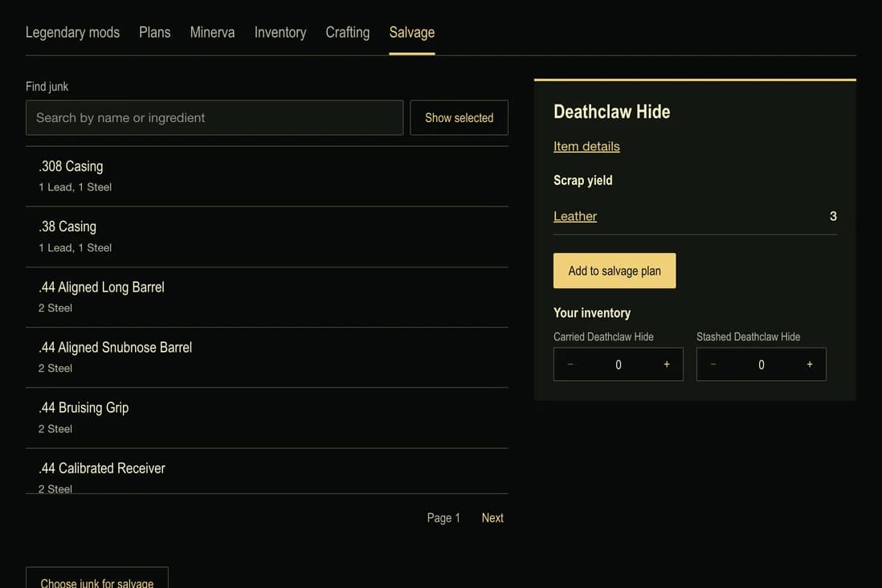882x588 pixels.
Task: Choose .44 Aligned Long Barrel row
Action: (x=267, y=297)
